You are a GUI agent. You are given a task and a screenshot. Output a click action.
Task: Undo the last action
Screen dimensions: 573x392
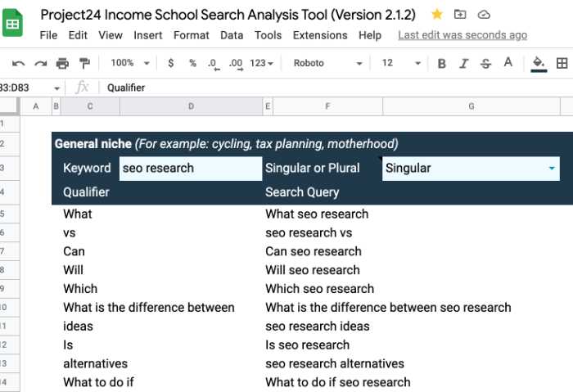click(18, 63)
